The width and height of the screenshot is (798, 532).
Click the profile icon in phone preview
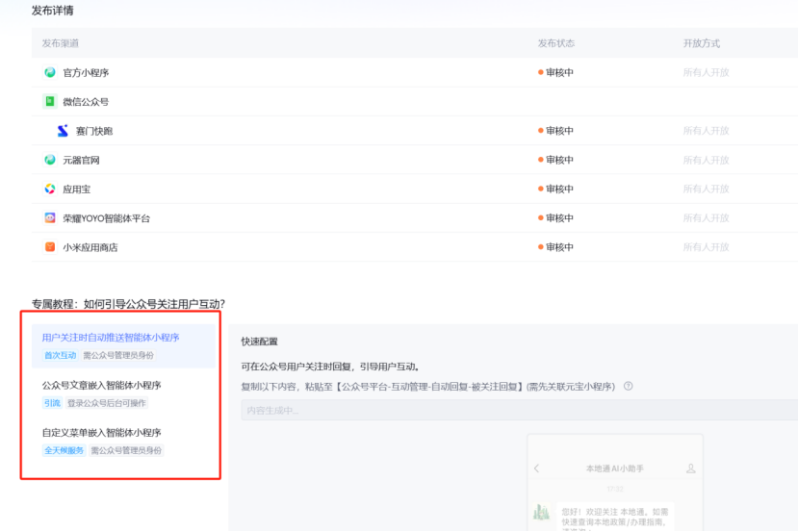[x=690, y=469]
